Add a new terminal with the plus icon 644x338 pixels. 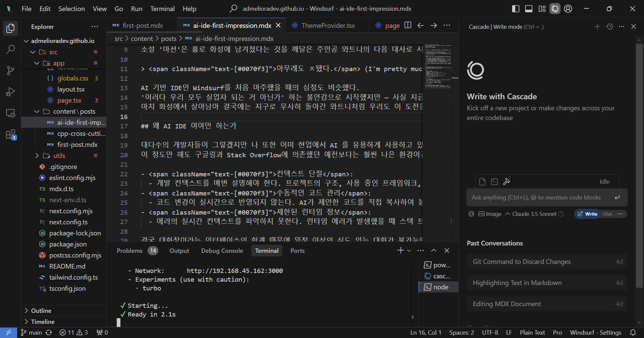(x=400, y=250)
